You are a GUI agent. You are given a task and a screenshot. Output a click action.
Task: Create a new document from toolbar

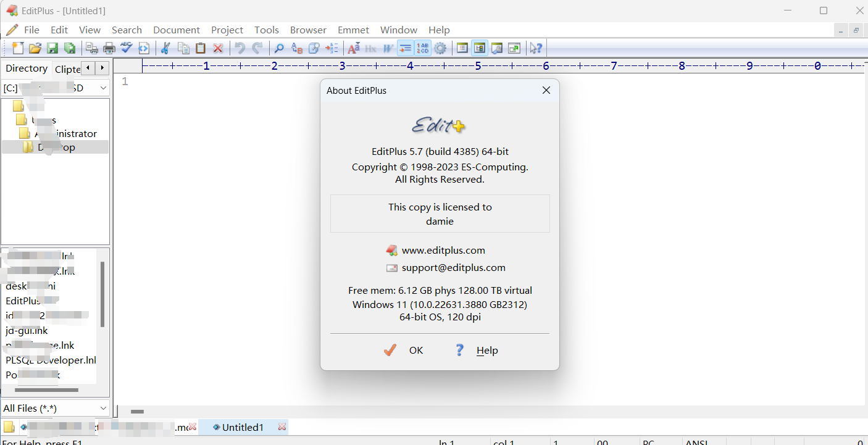click(x=18, y=48)
